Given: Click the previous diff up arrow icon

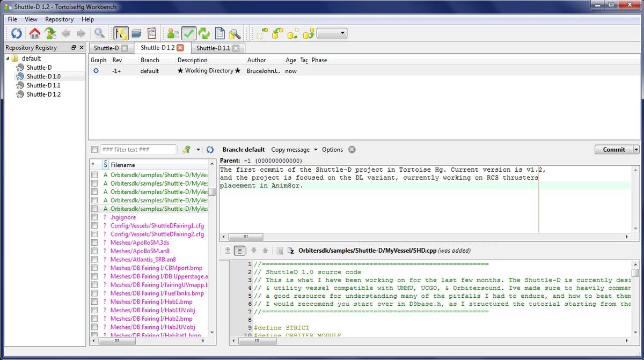Looking at the screenshot, I should 265,250.
